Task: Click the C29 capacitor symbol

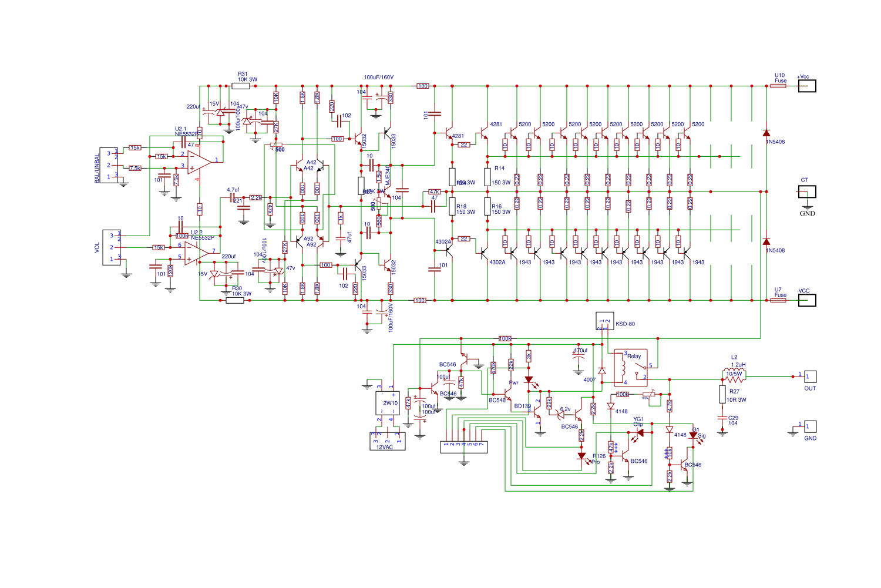Action: click(722, 418)
